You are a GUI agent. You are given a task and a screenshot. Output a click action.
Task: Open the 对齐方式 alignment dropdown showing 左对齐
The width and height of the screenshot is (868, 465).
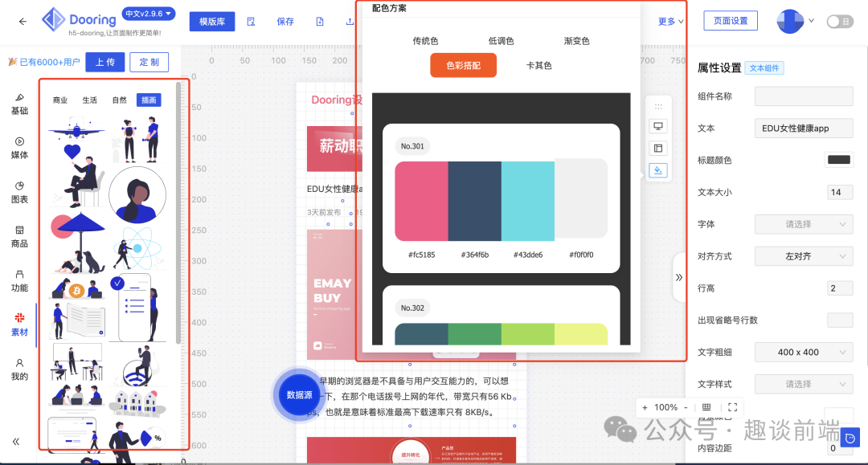click(804, 256)
